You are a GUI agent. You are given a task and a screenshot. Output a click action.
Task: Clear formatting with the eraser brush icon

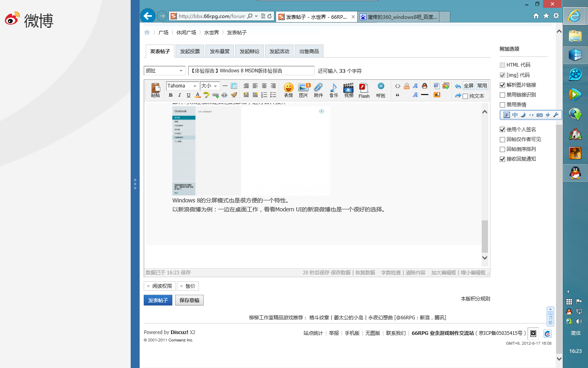pos(234,95)
